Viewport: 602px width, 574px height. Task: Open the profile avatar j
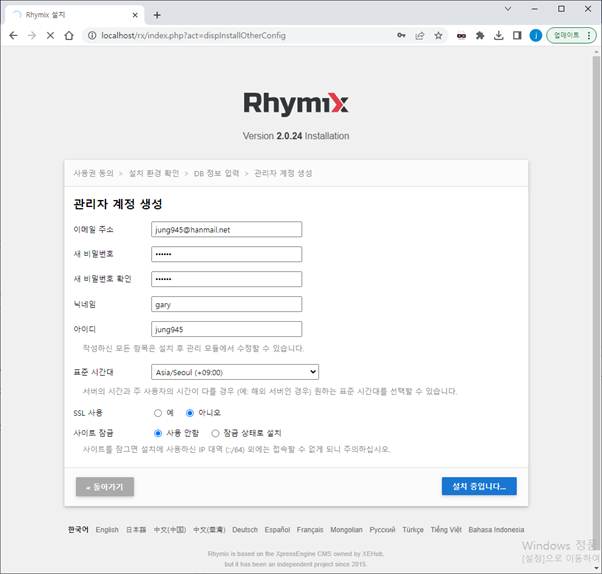pyautogui.click(x=536, y=36)
